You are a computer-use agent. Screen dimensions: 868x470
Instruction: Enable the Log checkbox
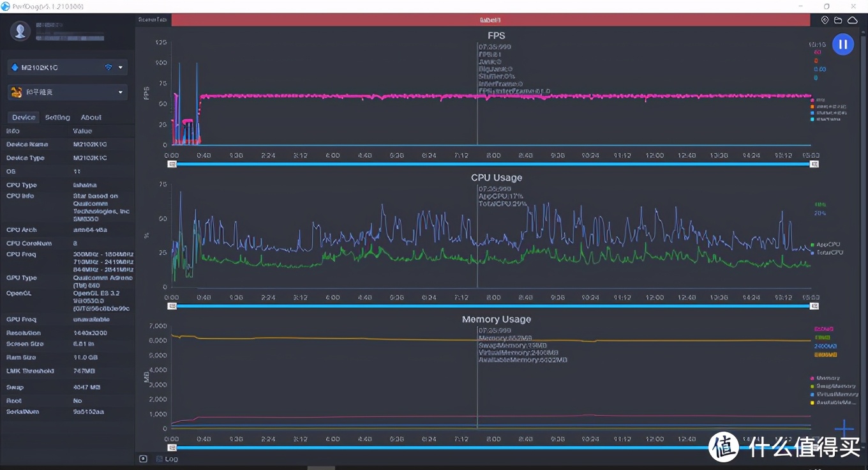pos(160,459)
